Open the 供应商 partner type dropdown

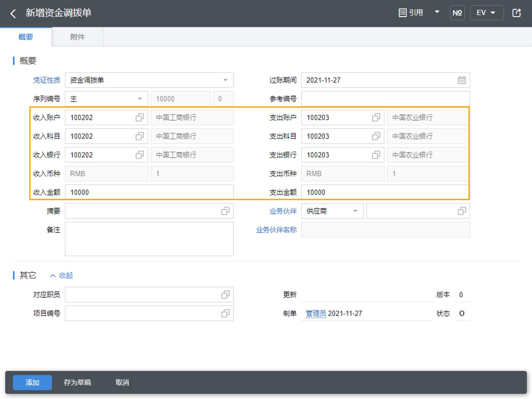click(332, 211)
